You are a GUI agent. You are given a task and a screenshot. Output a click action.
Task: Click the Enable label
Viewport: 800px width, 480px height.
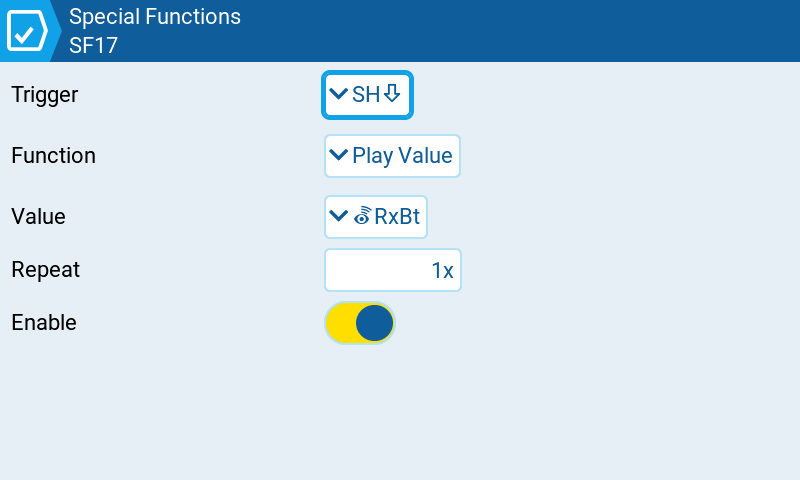click(44, 323)
